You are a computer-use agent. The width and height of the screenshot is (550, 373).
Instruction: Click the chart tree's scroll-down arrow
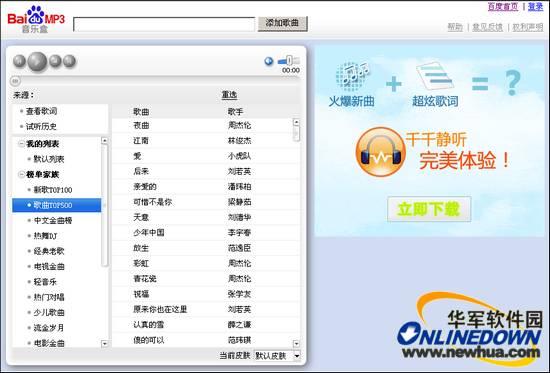pyautogui.click(x=105, y=344)
